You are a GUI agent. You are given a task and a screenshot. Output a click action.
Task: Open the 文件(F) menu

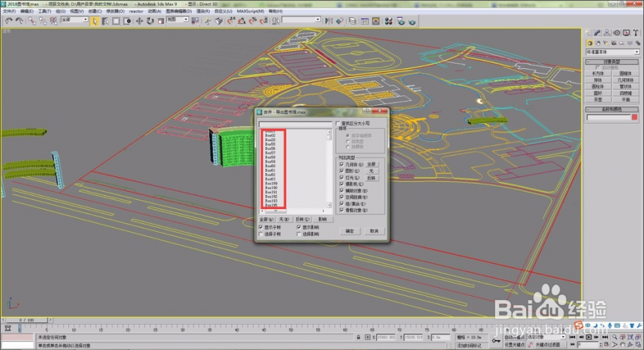(x=10, y=11)
